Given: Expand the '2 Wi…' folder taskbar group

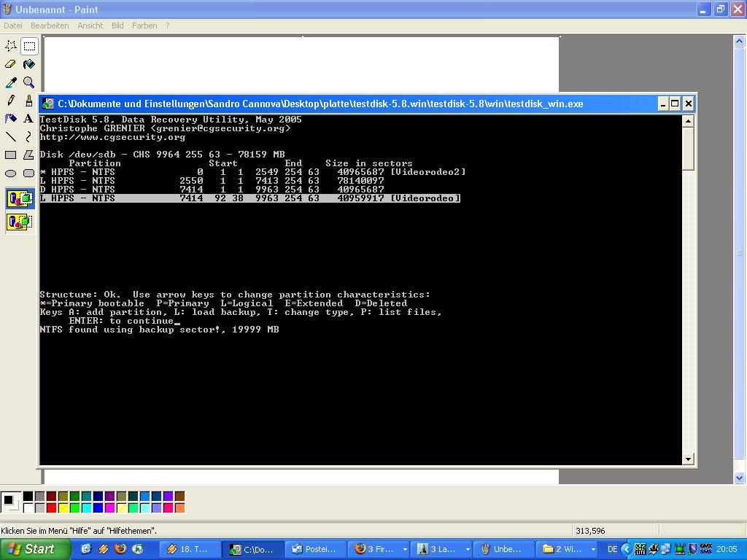Looking at the screenshot, I should tap(592, 550).
